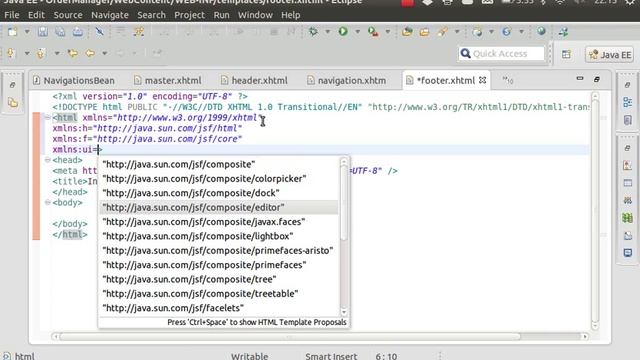
Task: Collapse the head element fold marker
Action: pyautogui.click(x=47, y=160)
